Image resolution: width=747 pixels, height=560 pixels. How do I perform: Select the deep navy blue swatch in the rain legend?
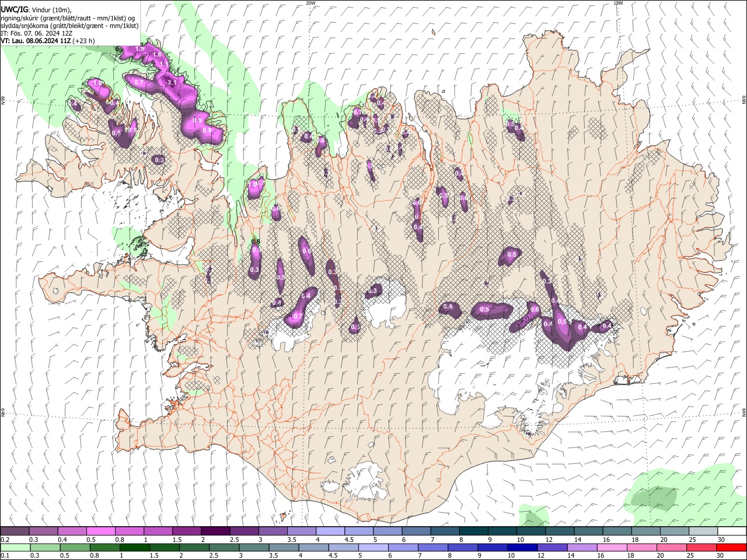coord(522,547)
